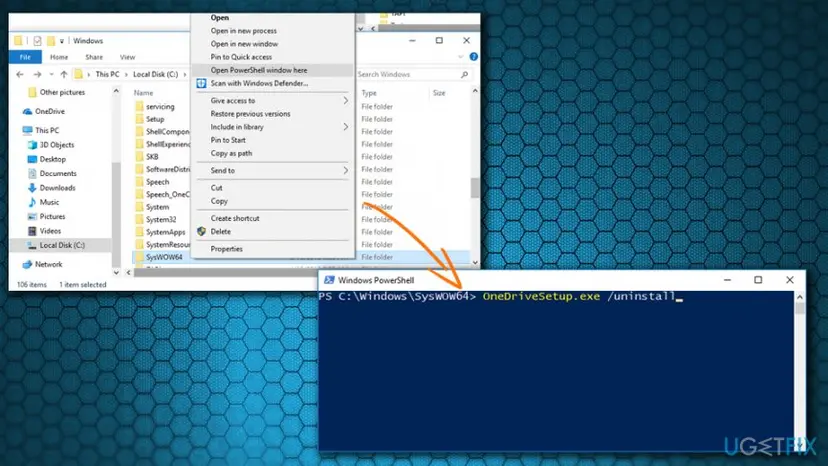Click navigation pane scroll down arrow
This screenshot has height=466, width=828.
click(x=116, y=273)
